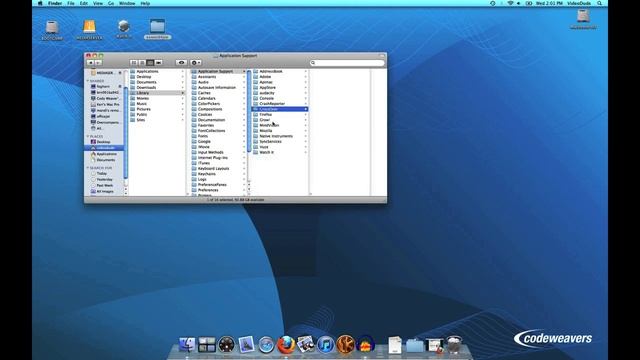Open the Wi-Fi status menu
The image size is (640, 360).
coord(510,3)
